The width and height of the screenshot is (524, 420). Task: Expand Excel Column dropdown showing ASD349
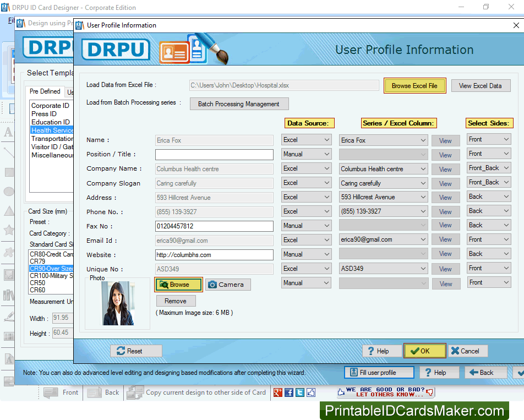coord(383,269)
